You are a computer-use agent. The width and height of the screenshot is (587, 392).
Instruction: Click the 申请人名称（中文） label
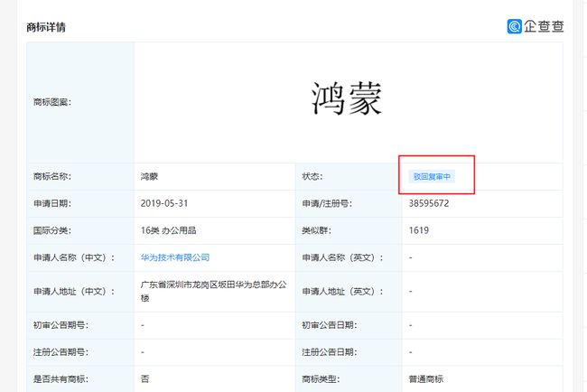(74, 257)
